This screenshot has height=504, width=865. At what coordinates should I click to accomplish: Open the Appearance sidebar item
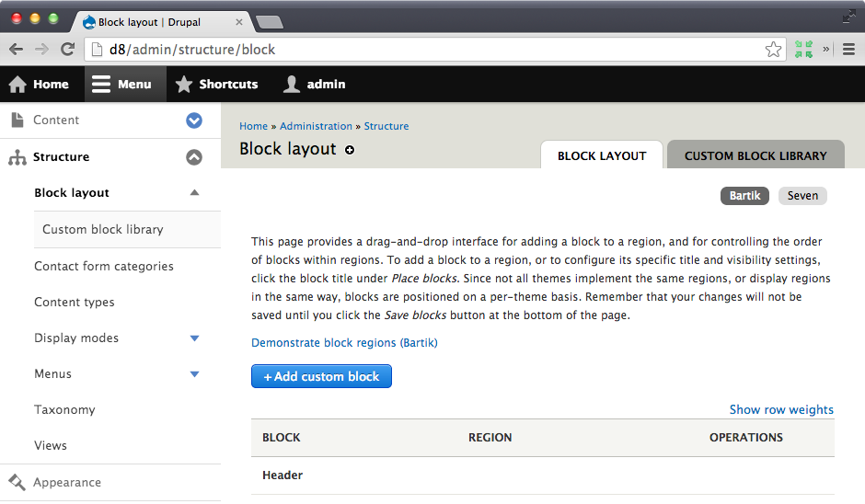[x=67, y=483]
